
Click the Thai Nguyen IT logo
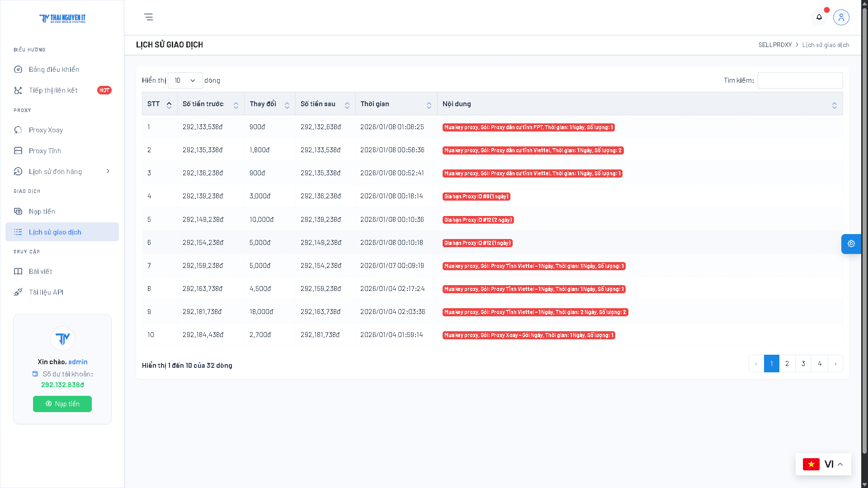coord(62,19)
